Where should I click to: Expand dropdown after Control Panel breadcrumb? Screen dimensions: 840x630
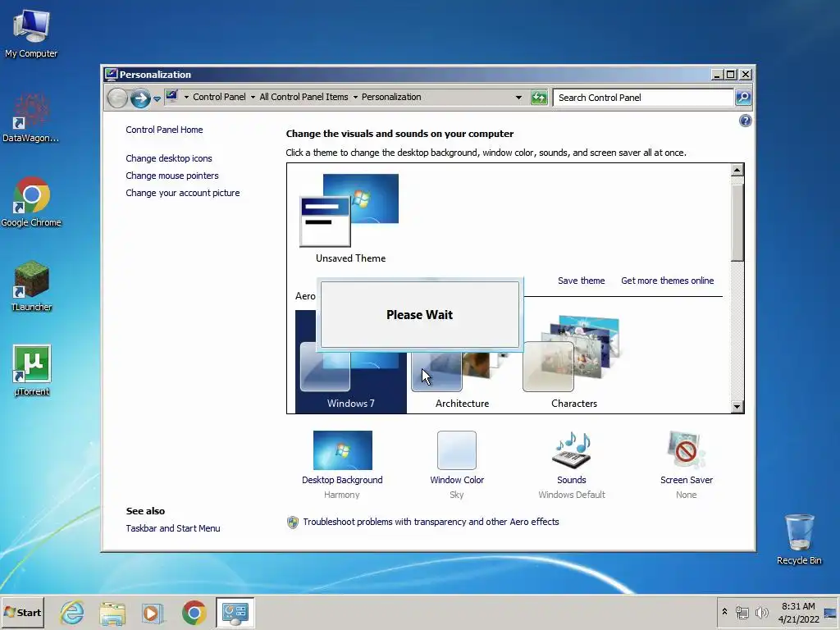click(253, 97)
